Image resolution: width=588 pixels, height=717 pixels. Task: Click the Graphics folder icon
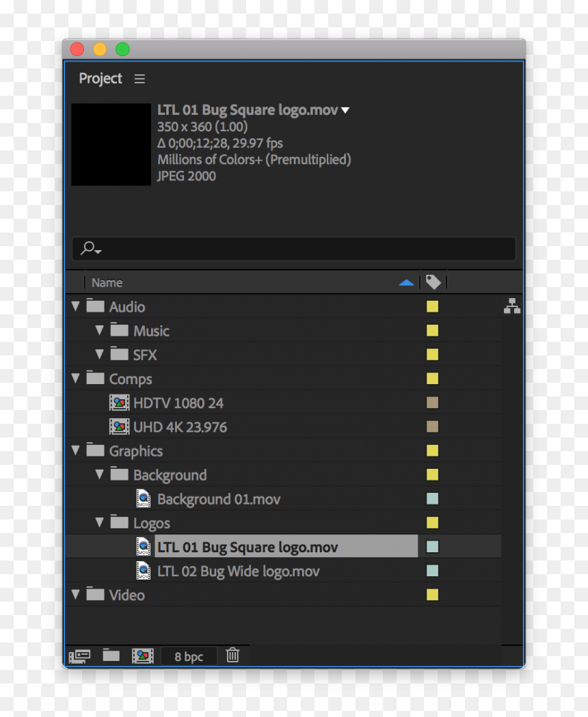click(x=95, y=450)
